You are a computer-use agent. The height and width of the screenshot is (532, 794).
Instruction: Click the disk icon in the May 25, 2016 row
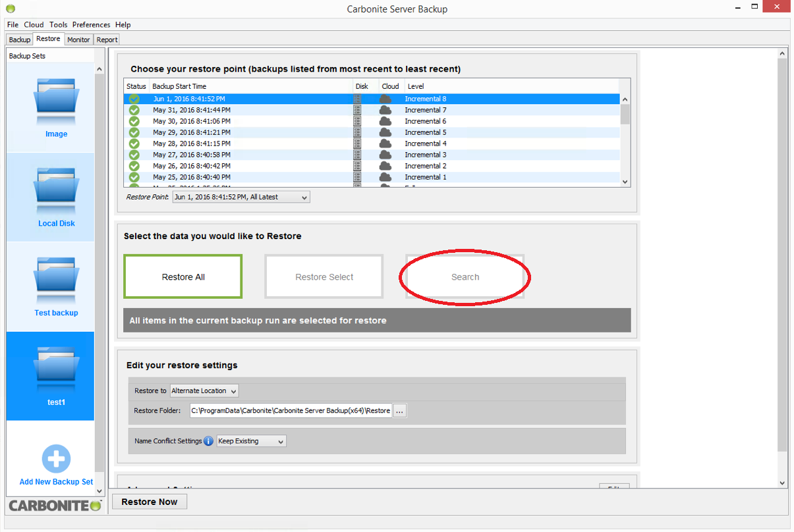[x=357, y=177]
